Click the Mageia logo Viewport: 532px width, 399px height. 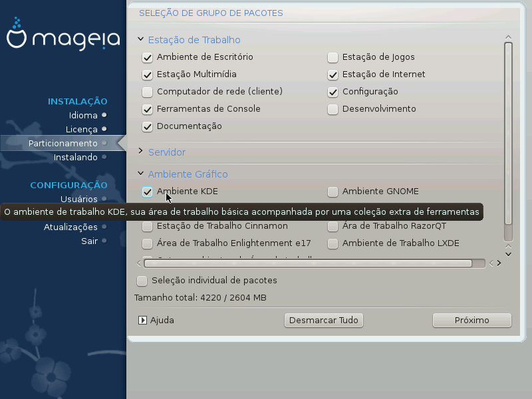coord(63,34)
